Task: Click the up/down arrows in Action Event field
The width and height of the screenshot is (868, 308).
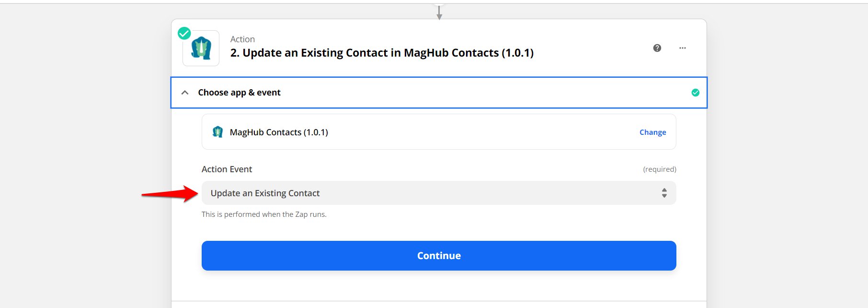Action: point(664,193)
